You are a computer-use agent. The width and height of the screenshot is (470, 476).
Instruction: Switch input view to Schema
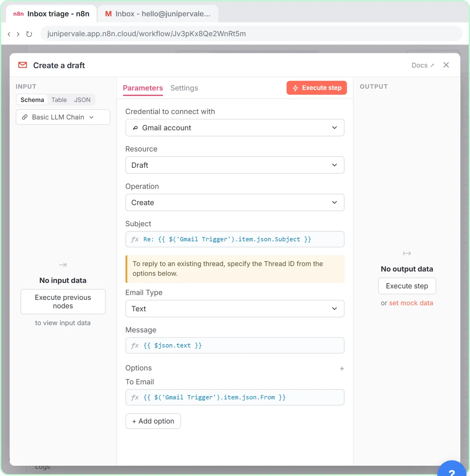(x=32, y=100)
